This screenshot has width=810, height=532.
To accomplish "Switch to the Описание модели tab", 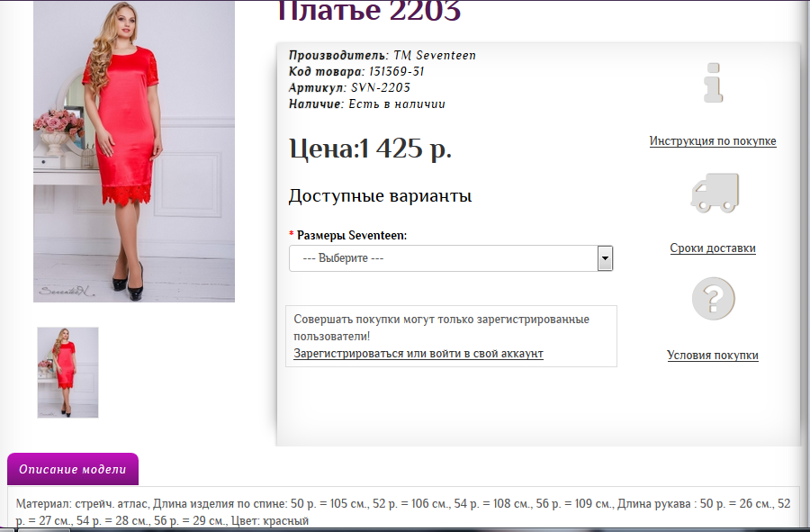I will (x=73, y=469).
